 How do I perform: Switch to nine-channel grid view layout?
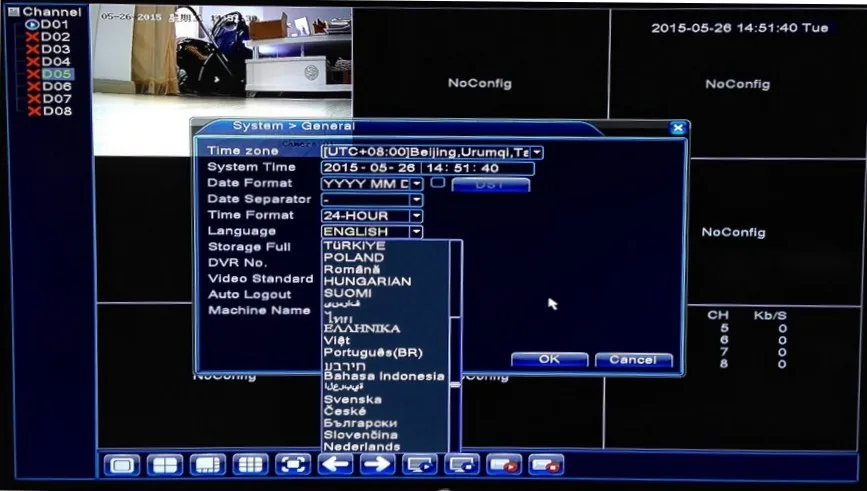pos(250,465)
